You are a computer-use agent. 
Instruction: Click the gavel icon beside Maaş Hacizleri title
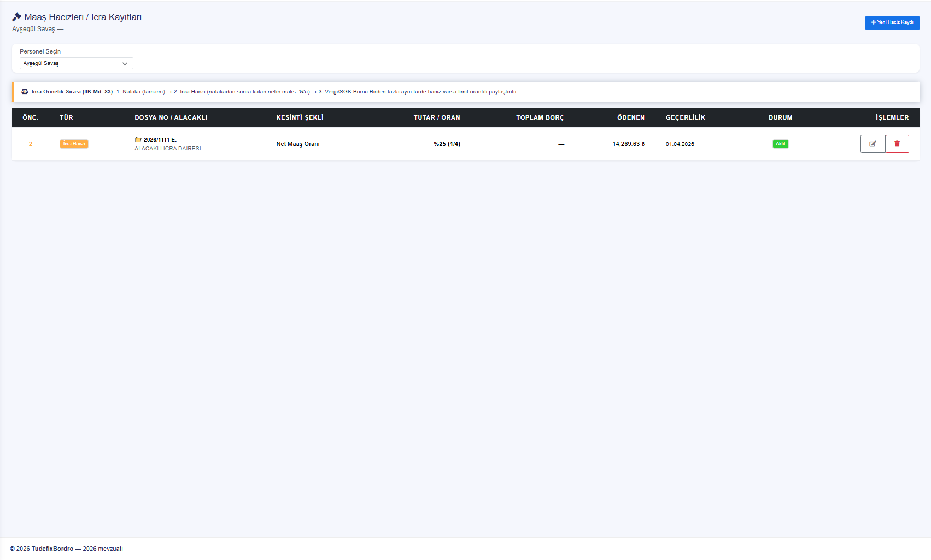tap(17, 17)
